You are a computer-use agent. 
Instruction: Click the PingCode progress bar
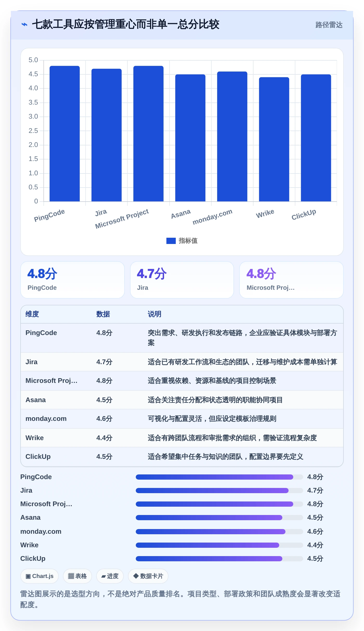point(219,477)
